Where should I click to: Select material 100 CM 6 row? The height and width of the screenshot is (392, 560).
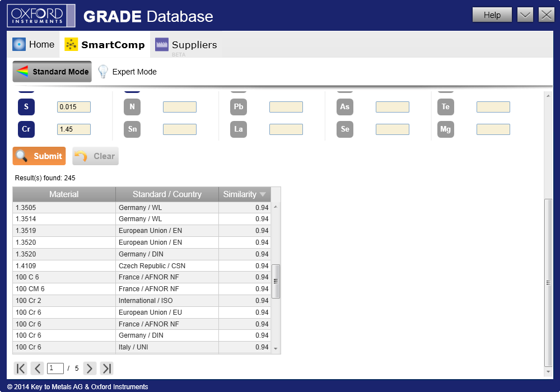(142, 289)
